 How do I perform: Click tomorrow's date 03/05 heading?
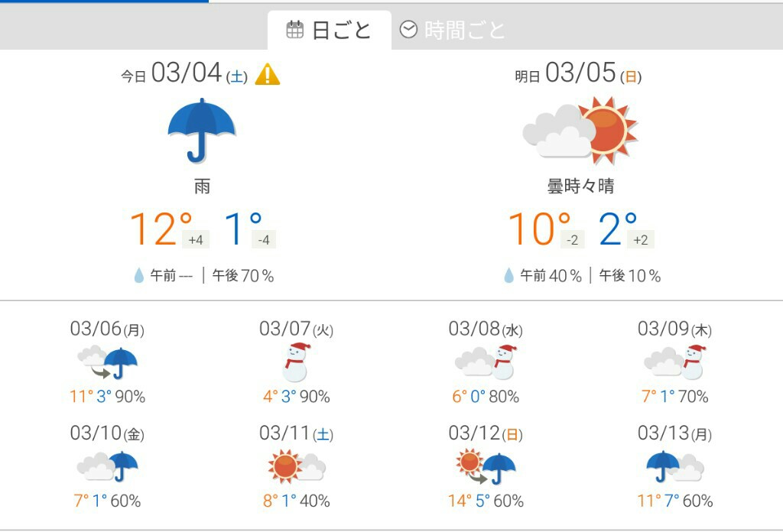click(578, 73)
